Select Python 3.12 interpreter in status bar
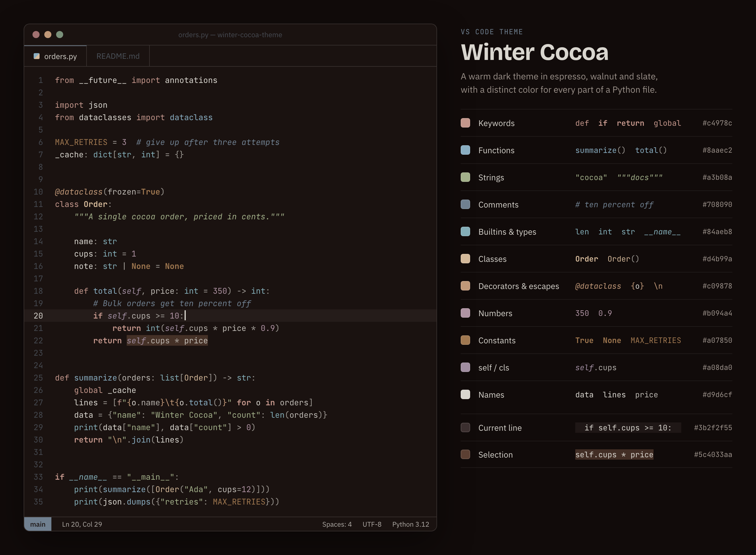 pos(410,524)
